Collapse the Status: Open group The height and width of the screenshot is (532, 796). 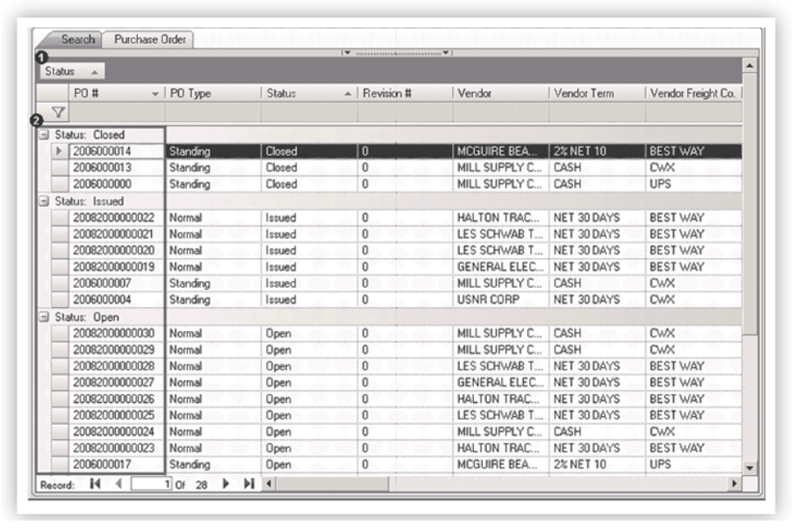(41, 317)
